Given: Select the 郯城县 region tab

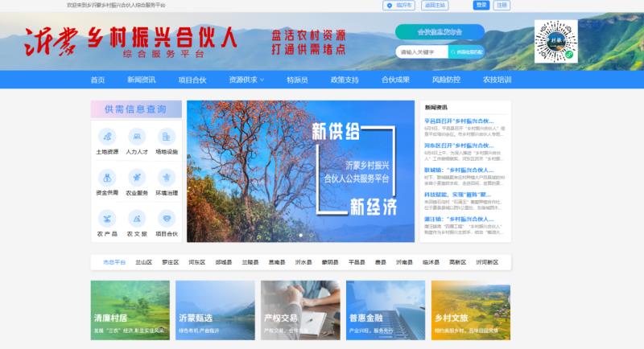Looking at the screenshot, I should tap(224, 262).
